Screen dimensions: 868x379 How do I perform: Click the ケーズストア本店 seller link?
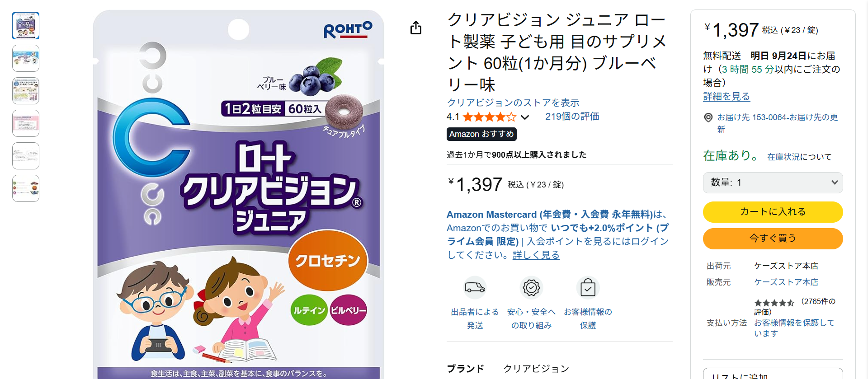pos(786,282)
